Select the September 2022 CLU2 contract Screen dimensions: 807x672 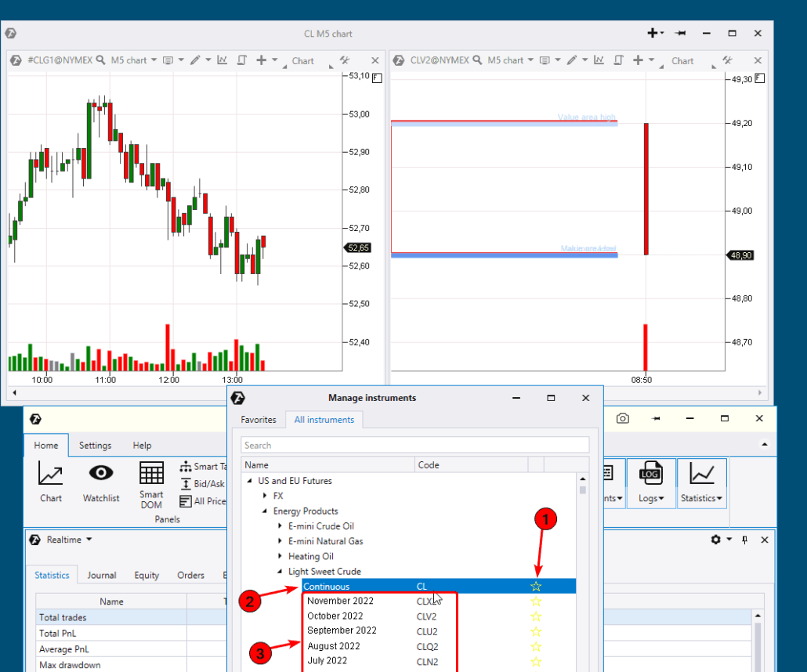click(342, 631)
